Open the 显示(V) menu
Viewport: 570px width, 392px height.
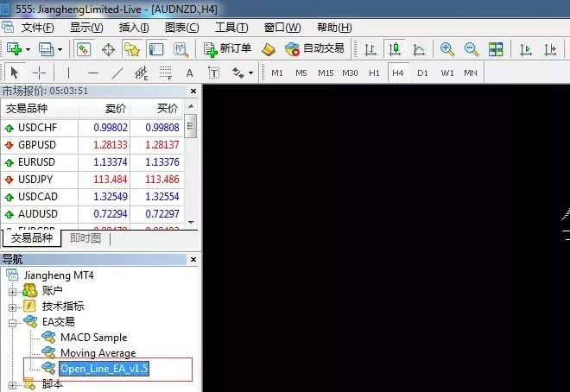pos(86,28)
